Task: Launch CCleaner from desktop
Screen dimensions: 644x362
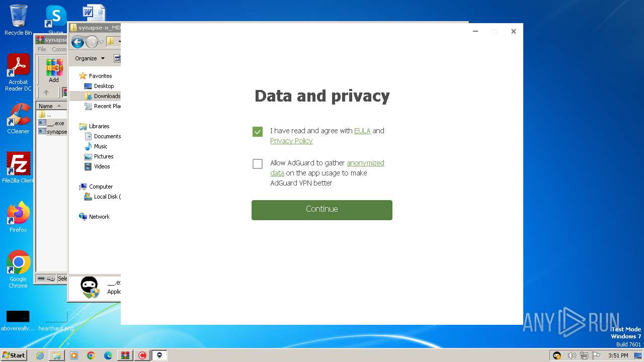Action: coord(18,119)
